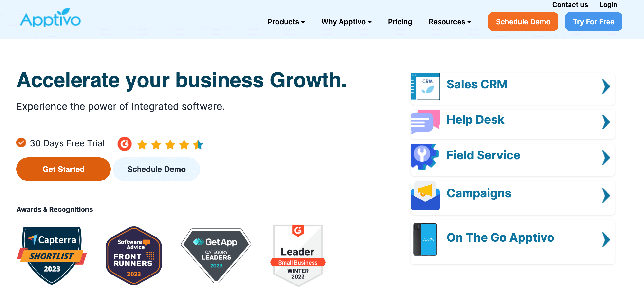Click the five-star rating display
Viewport: 644px width, 303px height.
coord(170,144)
